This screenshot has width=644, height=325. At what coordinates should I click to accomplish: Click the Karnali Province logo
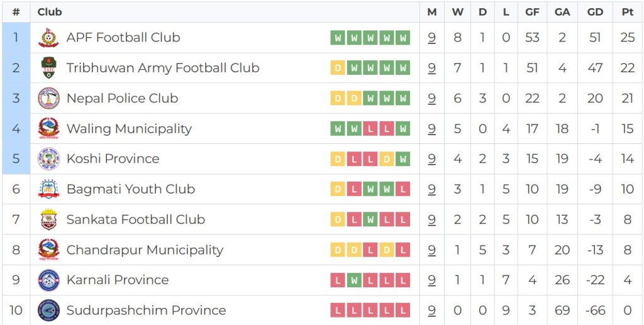pos(48,280)
